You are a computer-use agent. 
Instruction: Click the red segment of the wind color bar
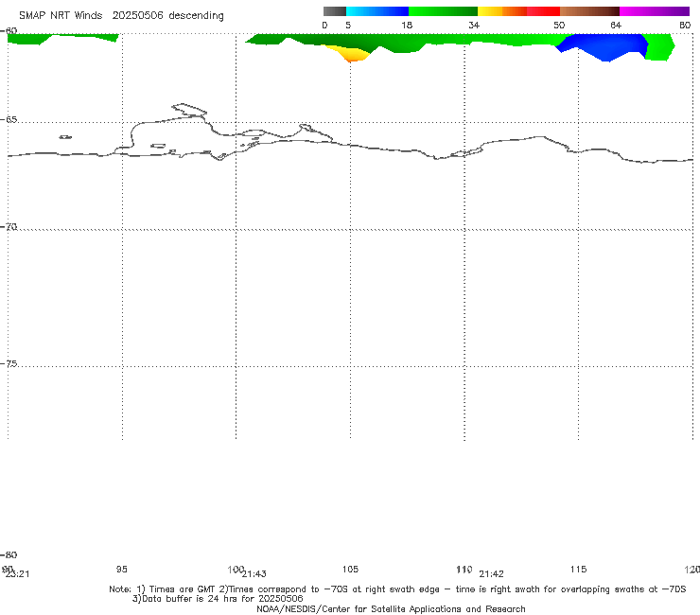(543, 11)
